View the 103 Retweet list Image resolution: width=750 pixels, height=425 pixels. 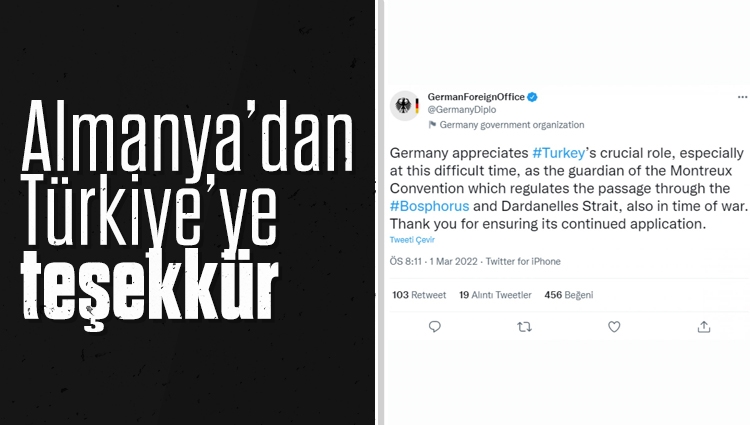click(x=419, y=295)
